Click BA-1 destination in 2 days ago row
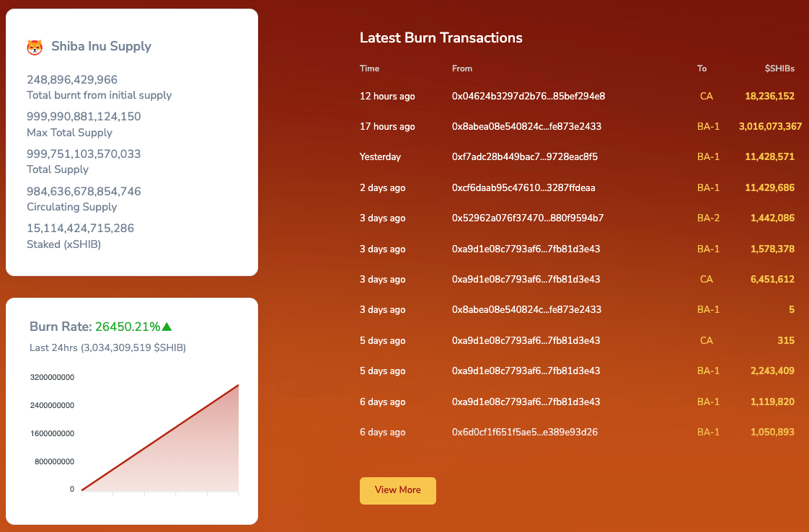The width and height of the screenshot is (809, 532). [708, 188]
